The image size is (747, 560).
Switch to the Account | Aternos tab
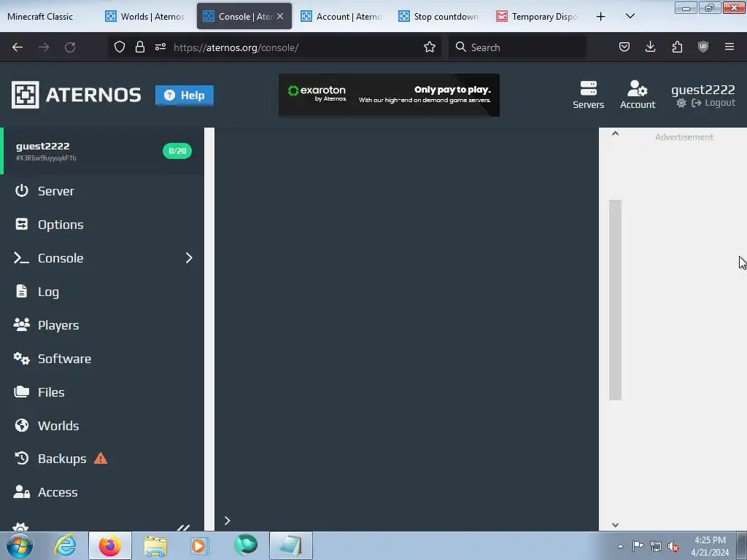(x=342, y=16)
